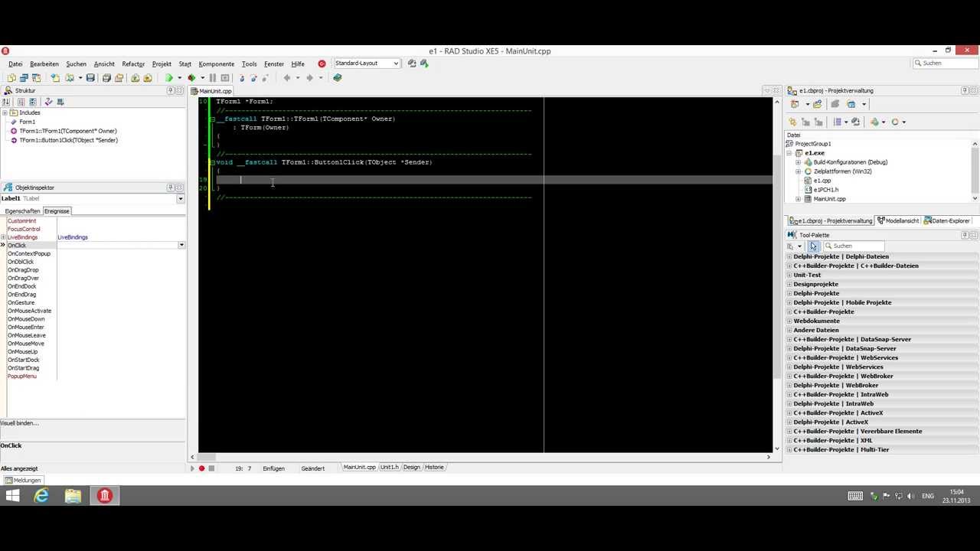Switch to the Eigenschaften tab
This screenshot has width=980, height=551.
(22, 211)
